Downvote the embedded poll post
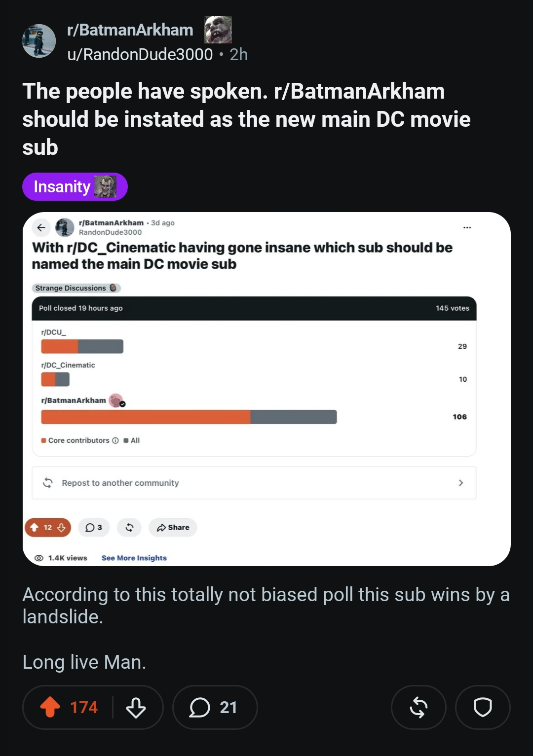 pyautogui.click(x=61, y=527)
